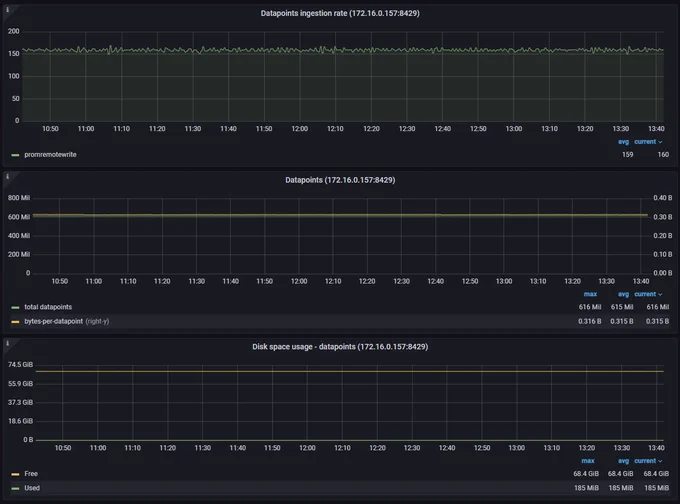Open info icon of Datapoints panel
The image size is (680, 504).
[x=7, y=176]
